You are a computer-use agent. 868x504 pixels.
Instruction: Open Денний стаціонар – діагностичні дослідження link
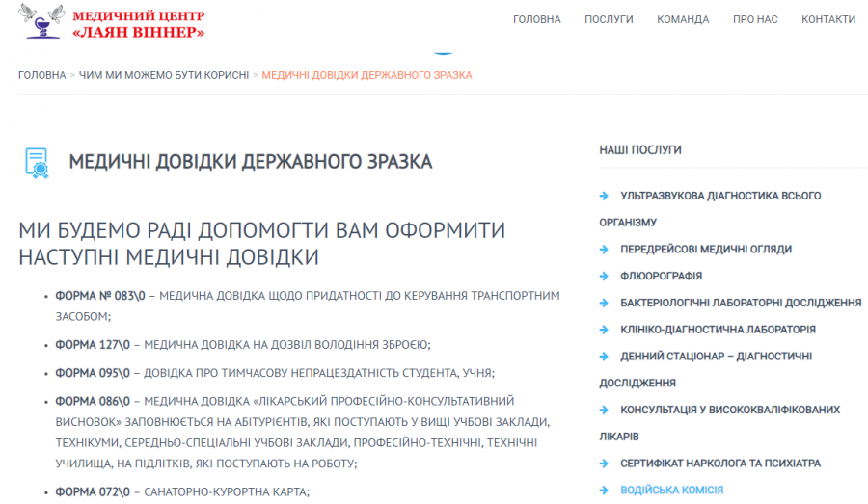716,357
